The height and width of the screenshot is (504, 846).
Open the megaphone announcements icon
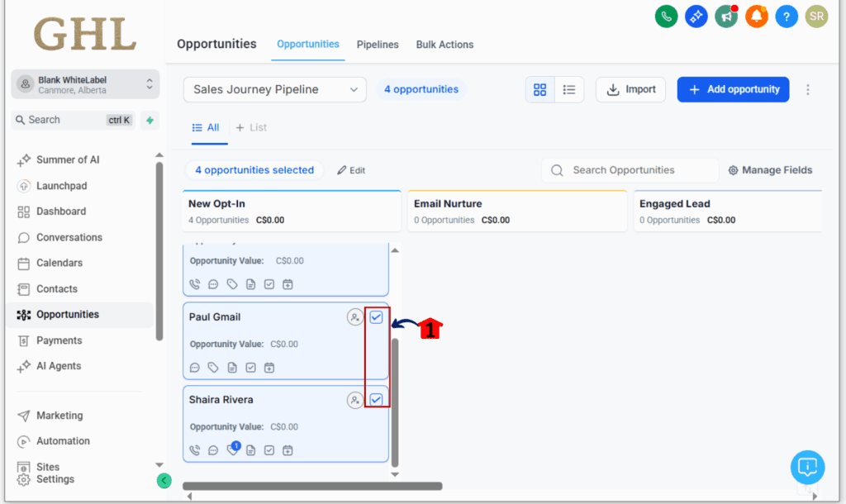click(726, 16)
